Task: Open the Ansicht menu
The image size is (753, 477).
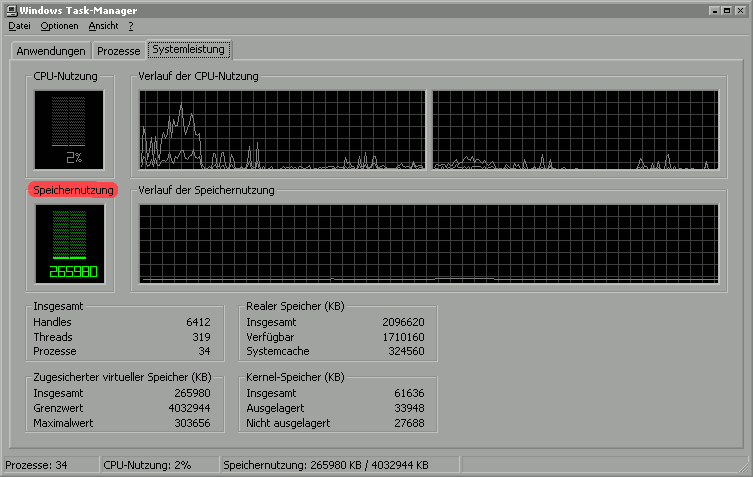Action: coord(103,26)
